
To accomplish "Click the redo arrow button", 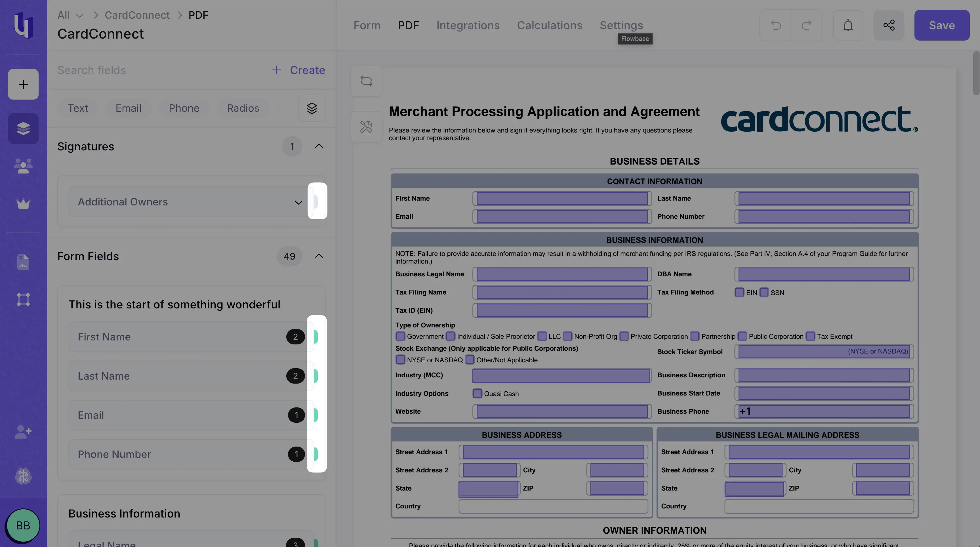I will 807,25.
